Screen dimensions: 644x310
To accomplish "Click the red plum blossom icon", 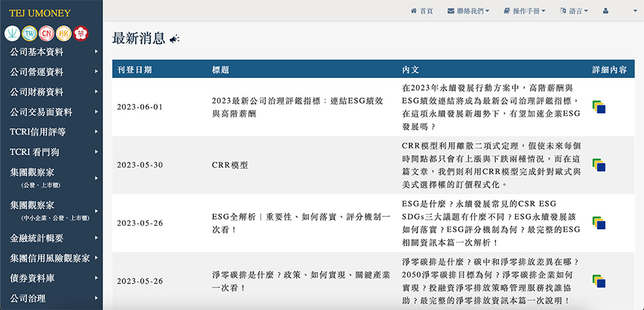I will pos(81,34).
